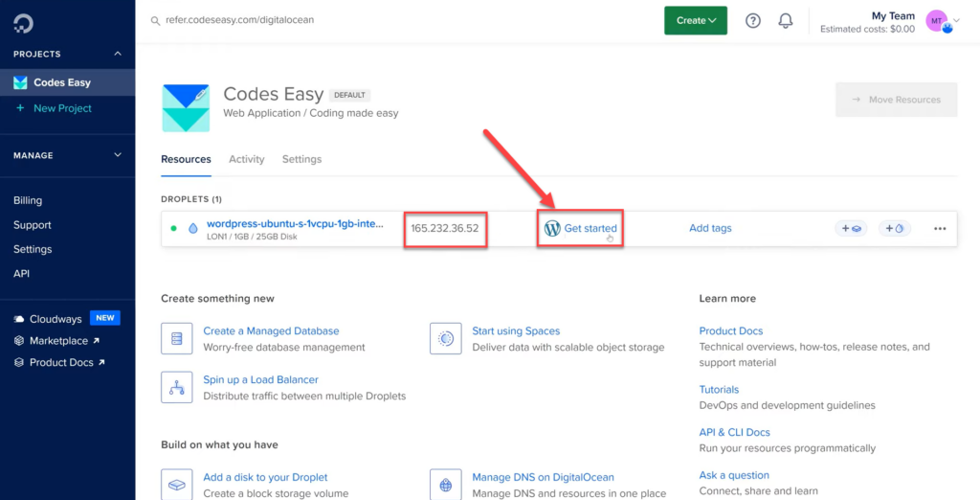
Task: Open the notifications bell icon
Action: tap(786, 21)
